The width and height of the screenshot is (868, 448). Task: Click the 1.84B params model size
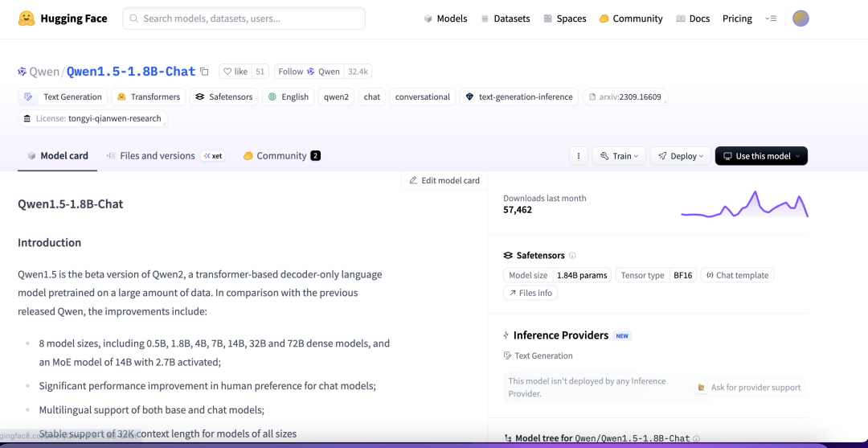(582, 275)
